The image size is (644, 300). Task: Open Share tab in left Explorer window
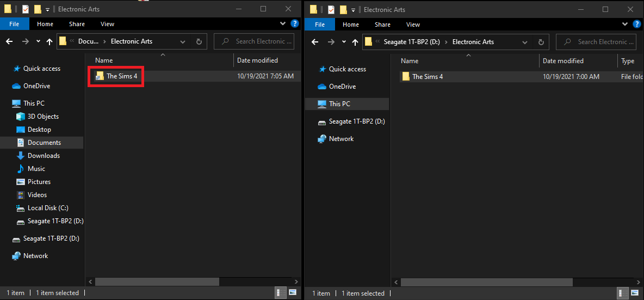77,24
